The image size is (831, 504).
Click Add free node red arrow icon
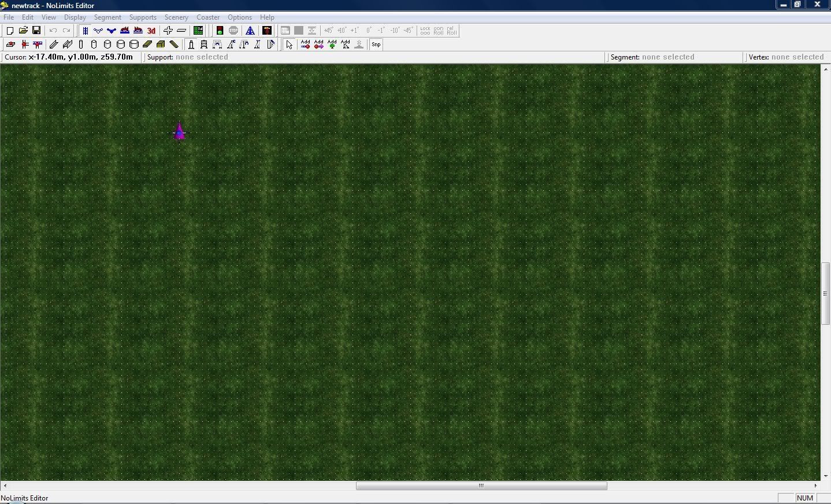click(x=305, y=45)
